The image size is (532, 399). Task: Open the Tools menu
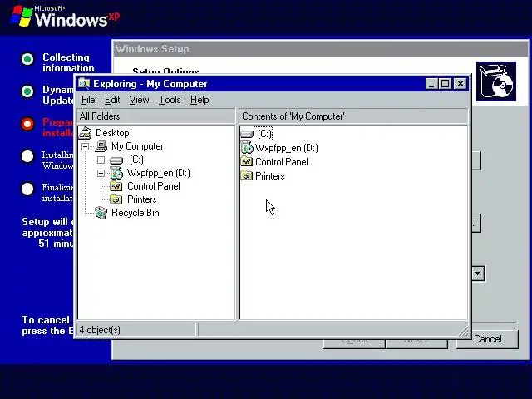tap(170, 100)
